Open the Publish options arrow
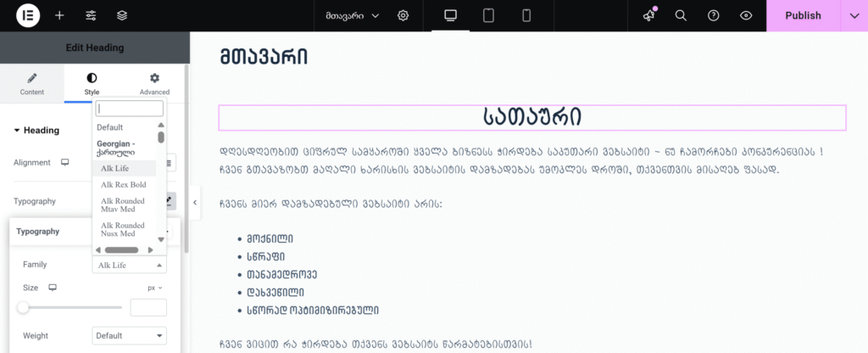The width and height of the screenshot is (868, 353). click(x=854, y=15)
